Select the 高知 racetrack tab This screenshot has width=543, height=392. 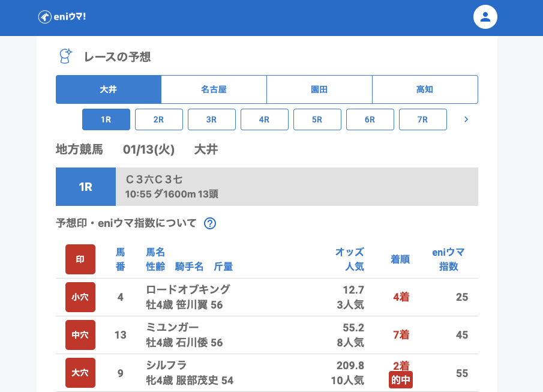(425, 89)
